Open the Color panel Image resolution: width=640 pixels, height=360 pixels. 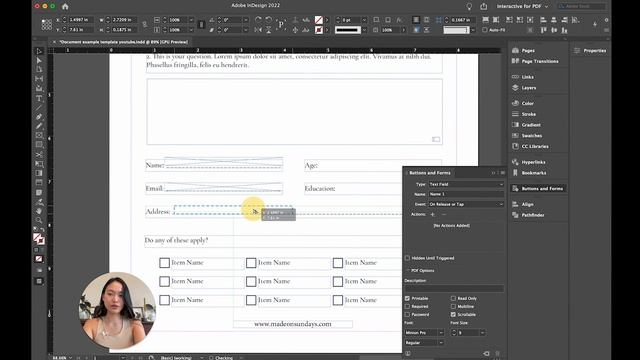click(x=523, y=103)
